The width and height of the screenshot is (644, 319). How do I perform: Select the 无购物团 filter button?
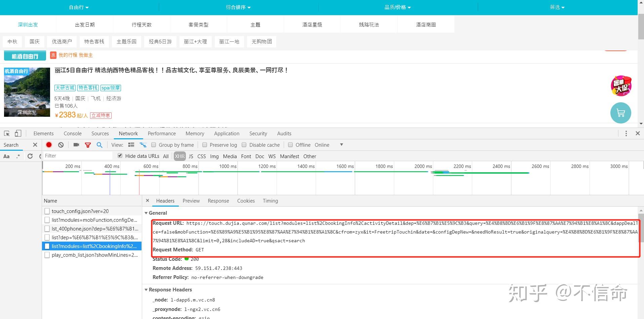(261, 41)
